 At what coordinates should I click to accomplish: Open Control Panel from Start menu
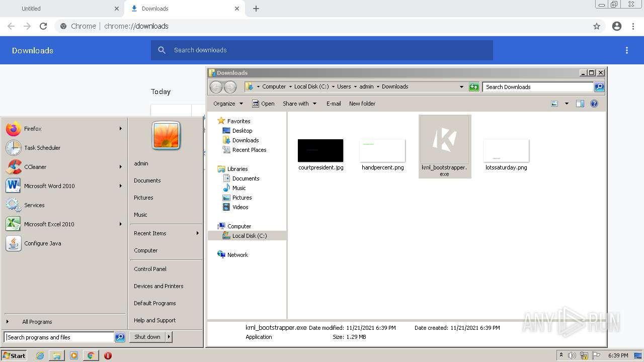[x=150, y=269]
